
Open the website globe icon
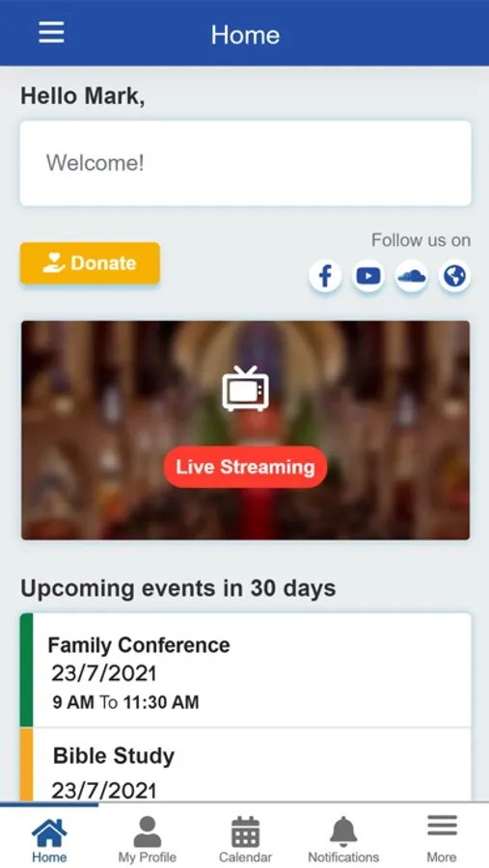[x=454, y=276]
